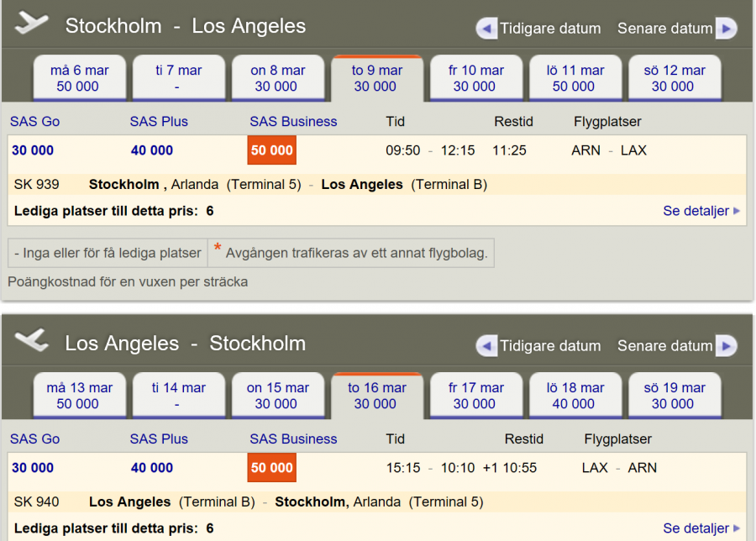Image resolution: width=756 pixels, height=541 pixels.
Task: Select outbound SAS Business 50 000 fare
Action: (x=271, y=150)
